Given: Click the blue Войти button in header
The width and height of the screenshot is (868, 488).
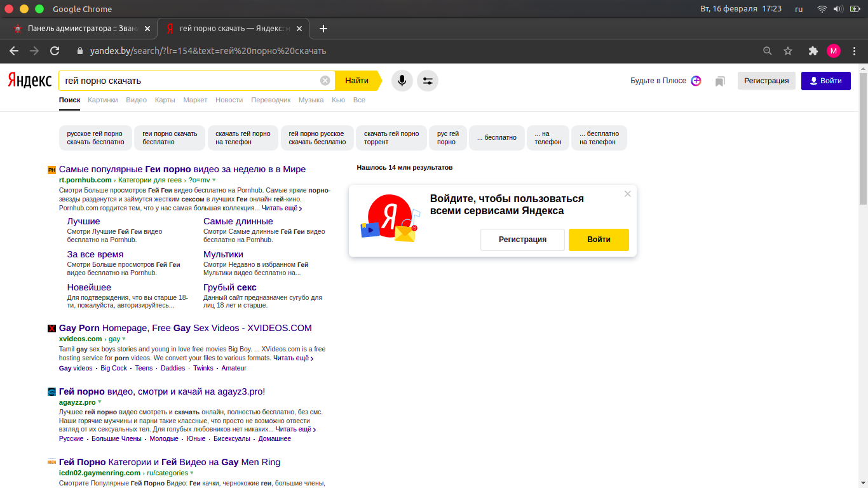Looking at the screenshot, I should pos(825,81).
